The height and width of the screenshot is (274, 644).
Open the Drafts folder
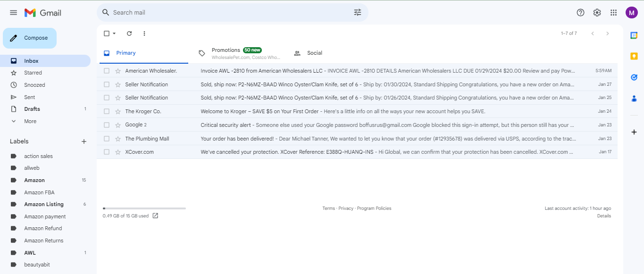click(x=45, y=109)
